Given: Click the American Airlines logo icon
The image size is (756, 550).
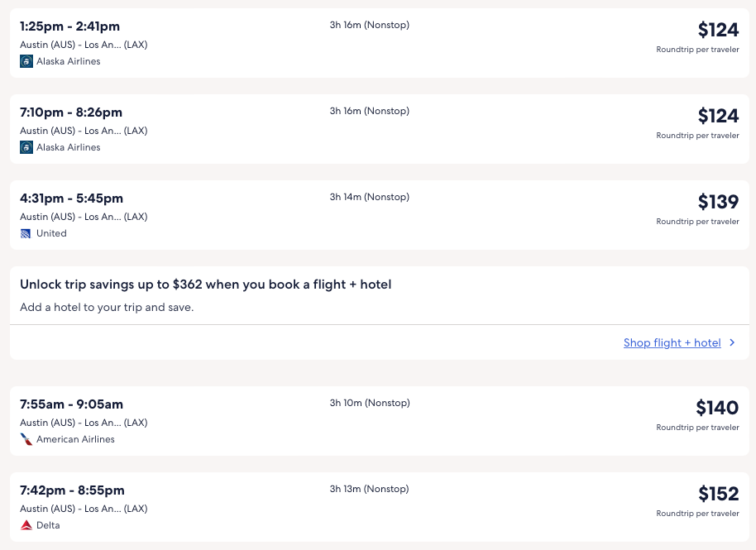Looking at the screenshot, I should pos(26,439).
